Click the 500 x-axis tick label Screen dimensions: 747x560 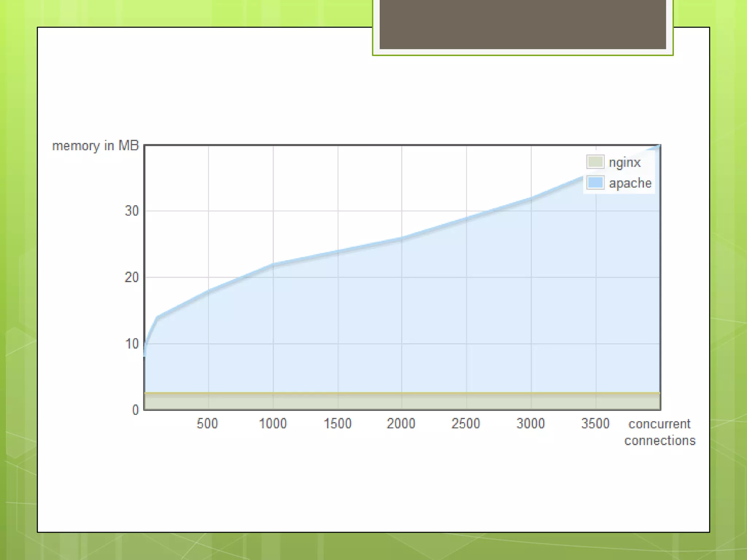(x=207, y=424)
